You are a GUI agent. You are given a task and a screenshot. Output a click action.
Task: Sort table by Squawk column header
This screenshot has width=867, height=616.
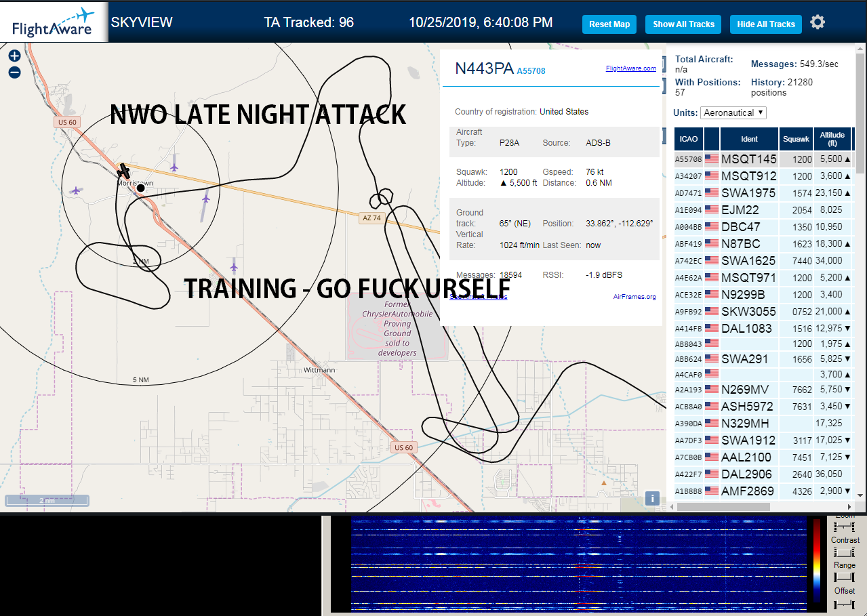click(796, 139)
